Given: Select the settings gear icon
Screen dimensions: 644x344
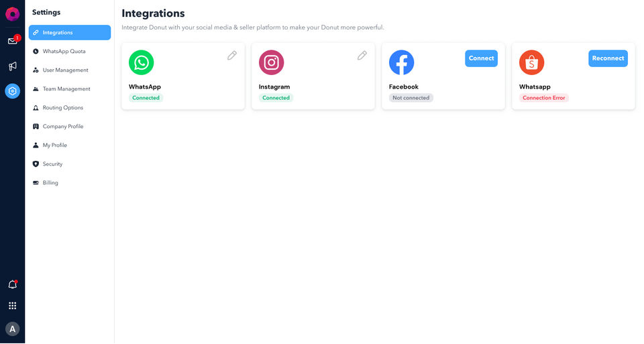Looking at the screenshot, I should [12, 91].
